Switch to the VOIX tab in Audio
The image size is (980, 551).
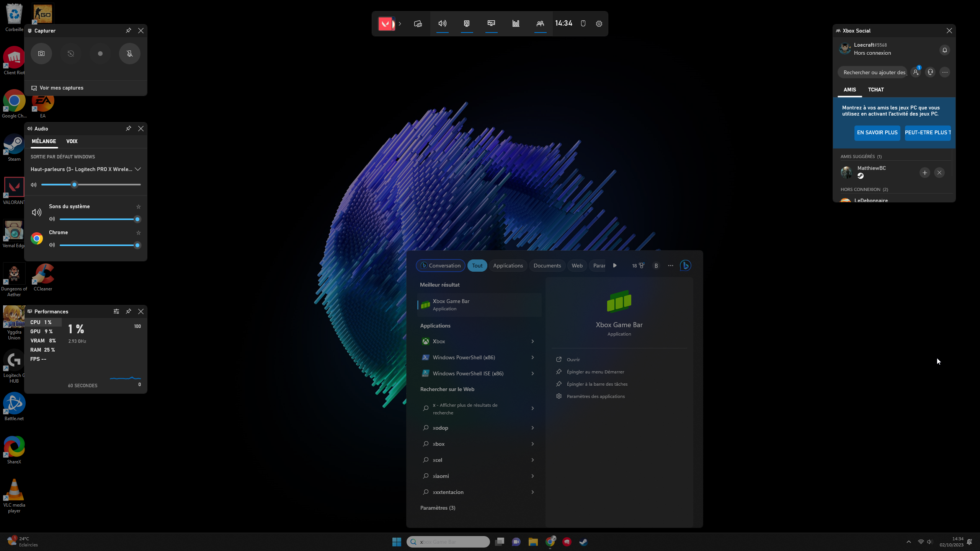point(72,142)
